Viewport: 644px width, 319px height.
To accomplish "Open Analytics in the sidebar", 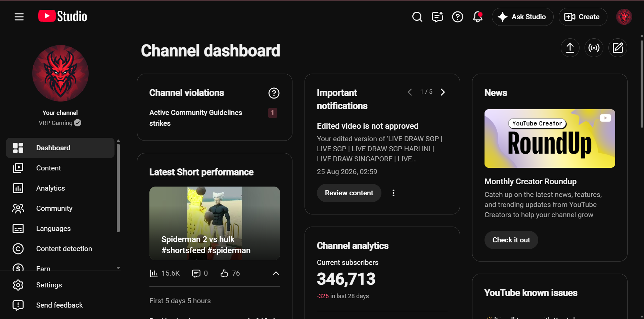I will 60,188.
